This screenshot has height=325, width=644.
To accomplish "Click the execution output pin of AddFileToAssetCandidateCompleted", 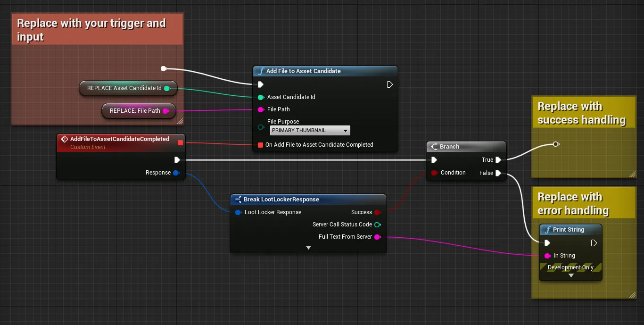I will click(x=177, y=160).
